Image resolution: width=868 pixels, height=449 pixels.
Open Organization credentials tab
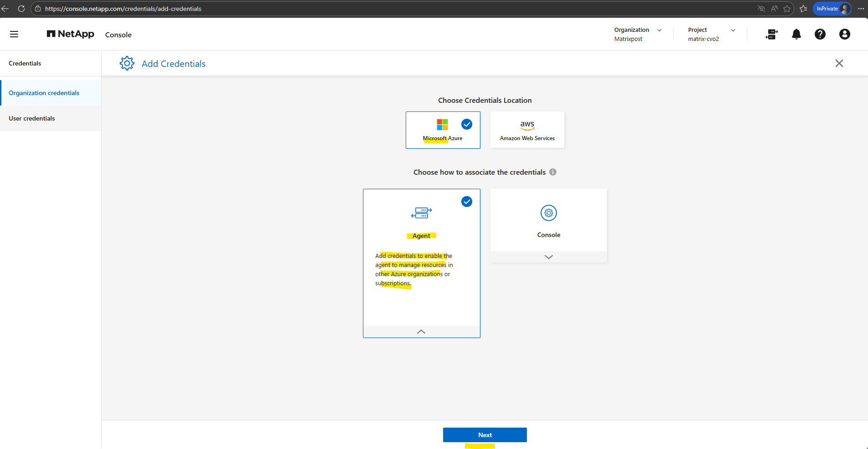point(51,93)
